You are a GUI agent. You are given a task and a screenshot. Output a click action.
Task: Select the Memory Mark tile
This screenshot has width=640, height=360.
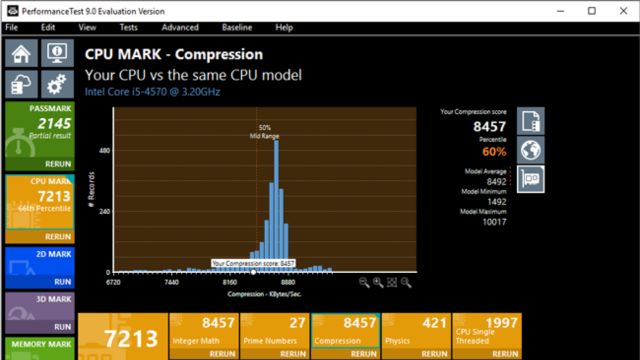coord(40,349)
